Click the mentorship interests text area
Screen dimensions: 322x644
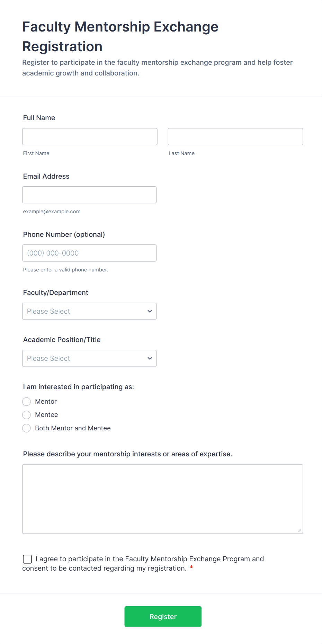click(163, 499)
